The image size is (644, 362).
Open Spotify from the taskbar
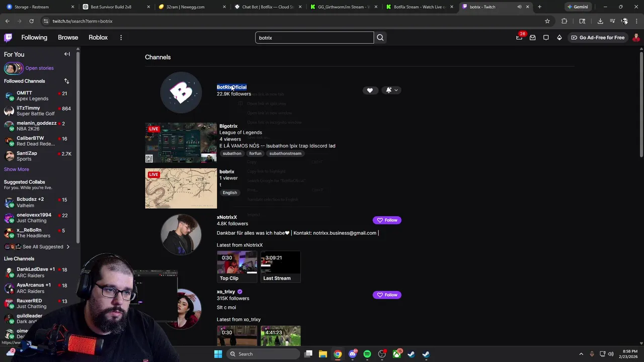click(367, 354)
